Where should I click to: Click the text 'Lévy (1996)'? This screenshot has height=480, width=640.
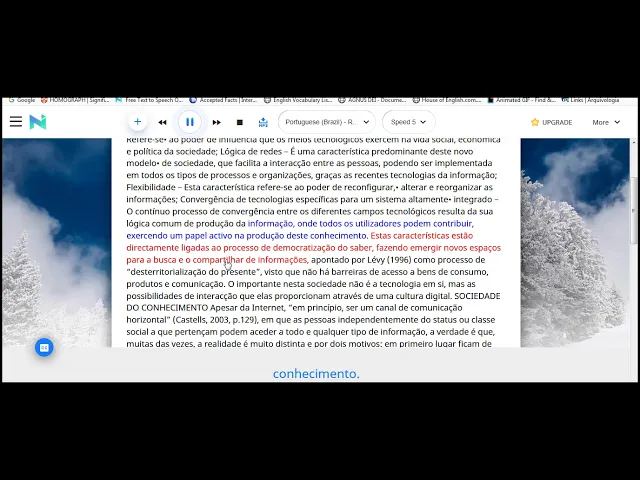[x=389, y=260]
